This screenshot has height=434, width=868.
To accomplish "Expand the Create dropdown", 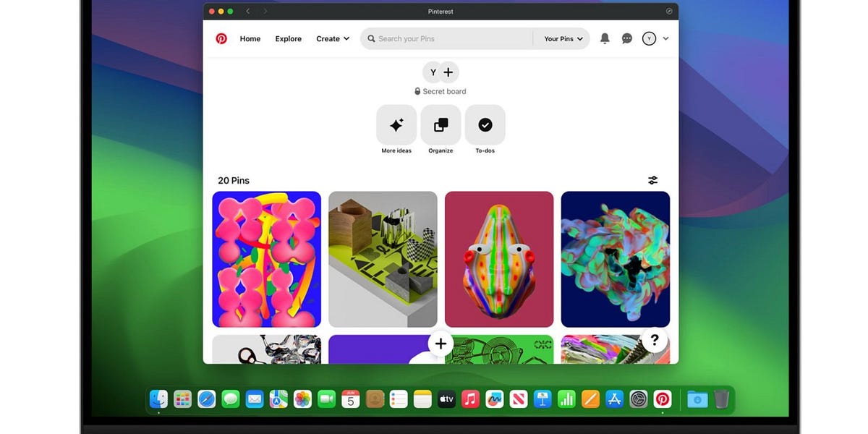I will [x=332, y=38].
